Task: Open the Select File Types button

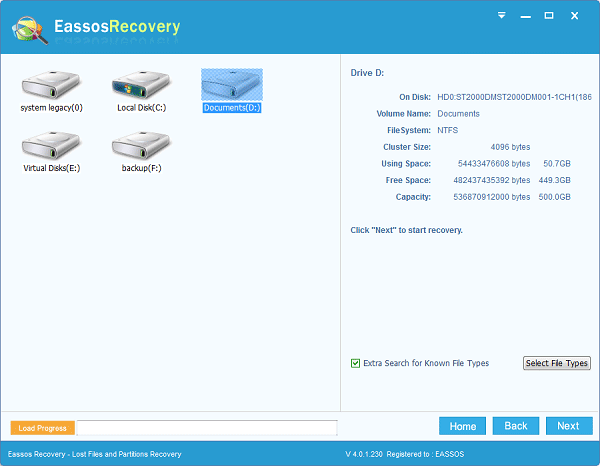Action: click(x=557, y=363)
